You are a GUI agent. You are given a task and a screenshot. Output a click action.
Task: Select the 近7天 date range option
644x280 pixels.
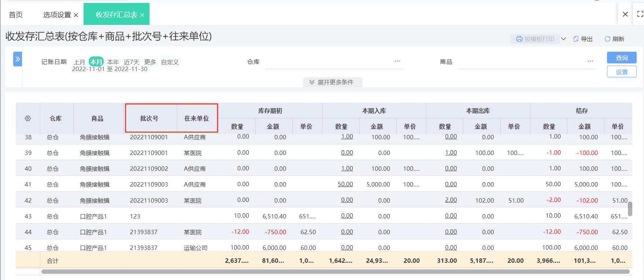coord(132,62)
